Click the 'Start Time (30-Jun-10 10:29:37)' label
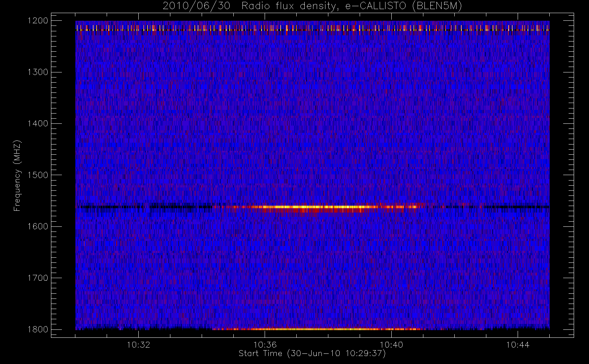The height and width of the screenshot is (364, 589). [x=312, y=353]
